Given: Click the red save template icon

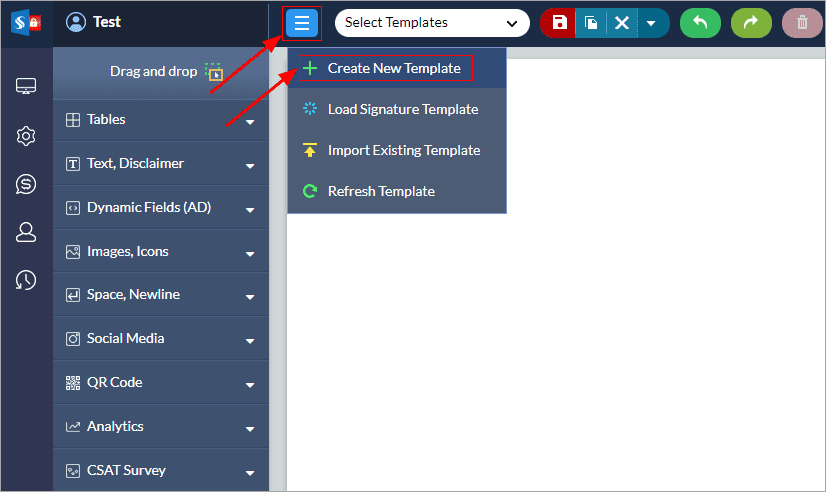Looking at the screenshot, I should coord(558,23).
